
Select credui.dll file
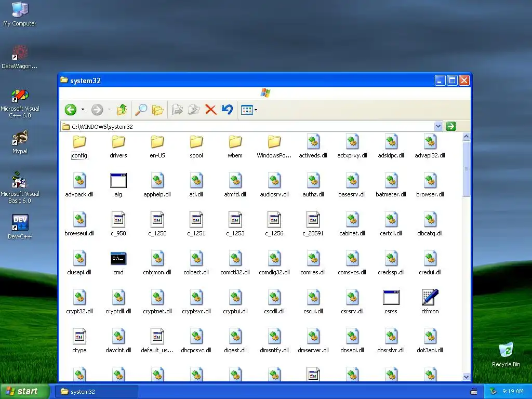[x=430, y=263]
